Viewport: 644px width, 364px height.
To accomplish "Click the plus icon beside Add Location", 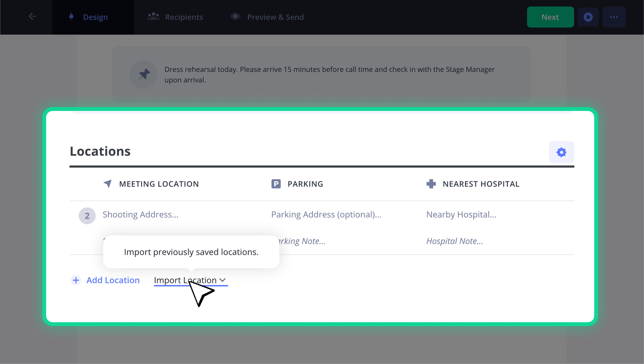I will click(x=76, y=280).
